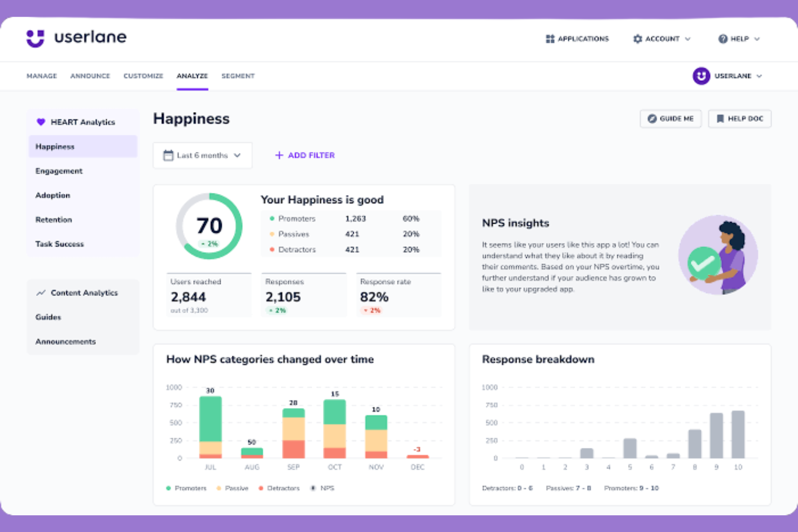The width and height of the screenshot is (798, 532).
Task: Click the Guide Me button
Action: pyautogui.click(x=670, y=119)
